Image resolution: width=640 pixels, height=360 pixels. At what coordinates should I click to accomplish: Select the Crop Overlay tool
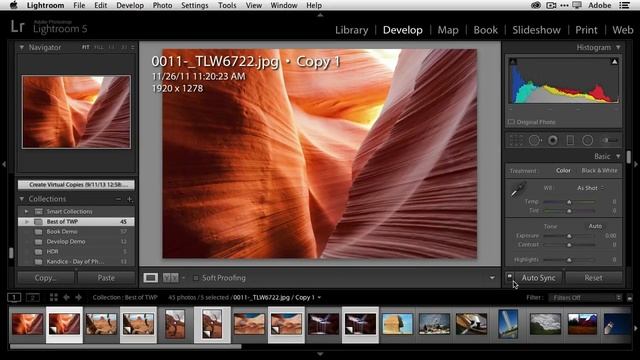click(x=516, y=140)
